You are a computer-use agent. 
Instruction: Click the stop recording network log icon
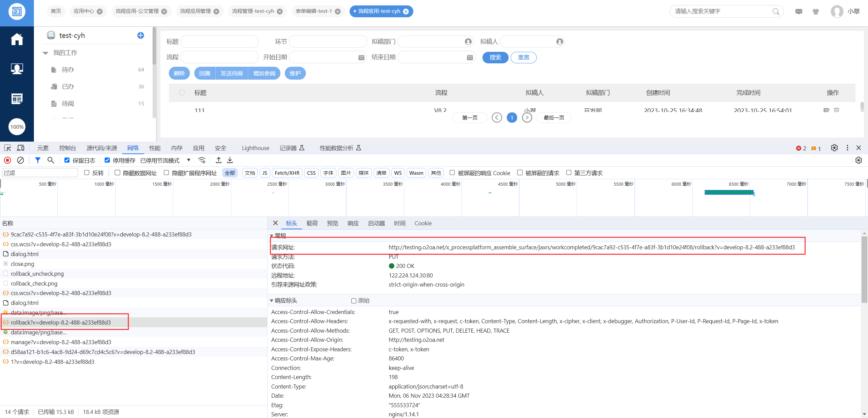coord(7,160)
